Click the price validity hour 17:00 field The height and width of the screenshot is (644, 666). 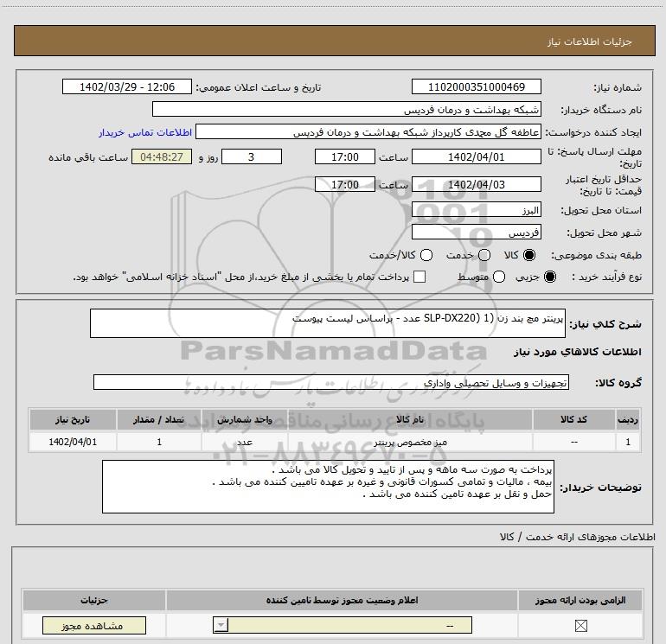pos(345,184)
